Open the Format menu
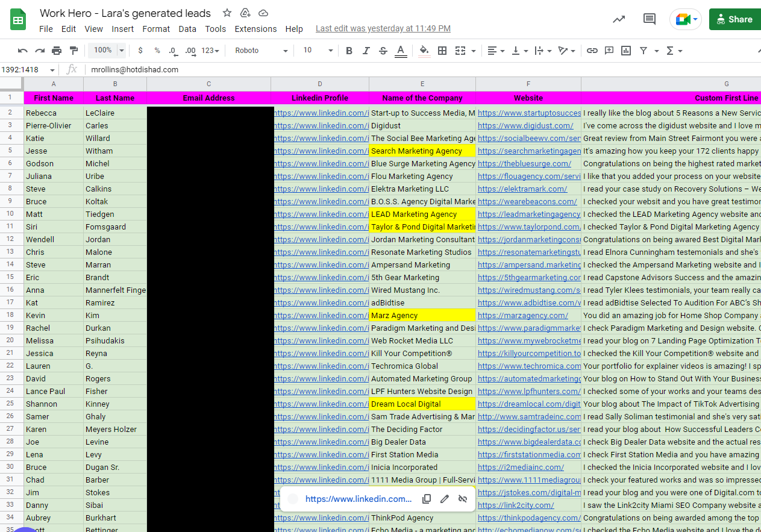Viewport: 761px width, 532px height. tap(156, 29)
